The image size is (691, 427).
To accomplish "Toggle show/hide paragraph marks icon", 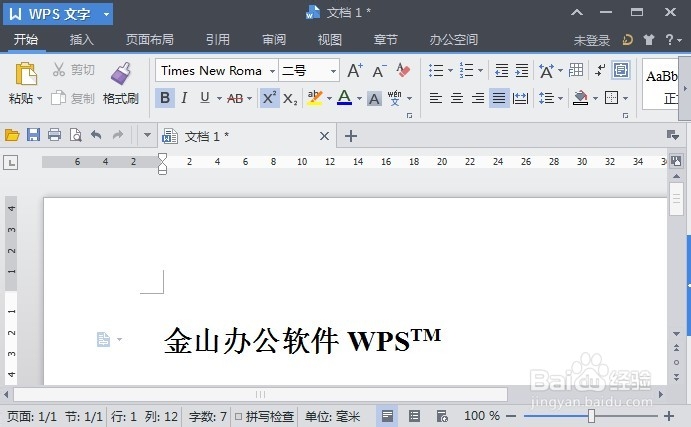I will [600, 71].
